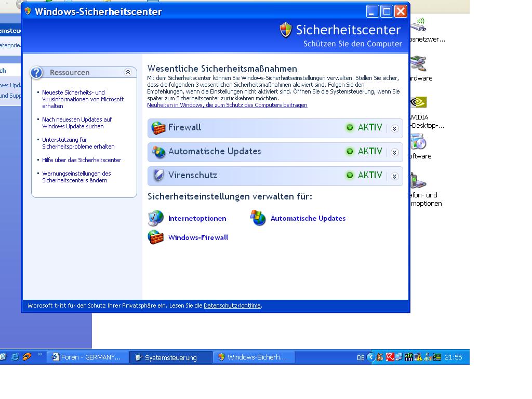Viewport: 532px width, 399px height.
Task: Click the NVIDIA icon in the Systemsteuerung window
Action: point(418,102)
